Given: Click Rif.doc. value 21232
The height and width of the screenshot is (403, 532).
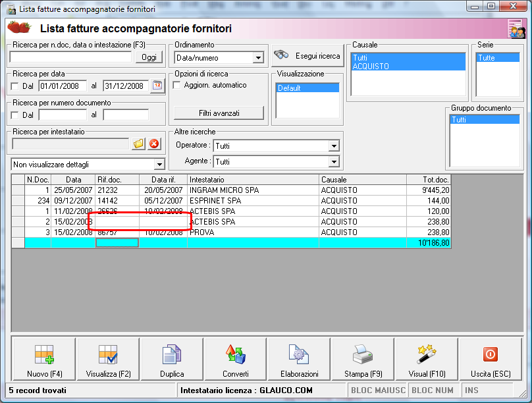Looking at the screenshot, I should tap(117, 190).
